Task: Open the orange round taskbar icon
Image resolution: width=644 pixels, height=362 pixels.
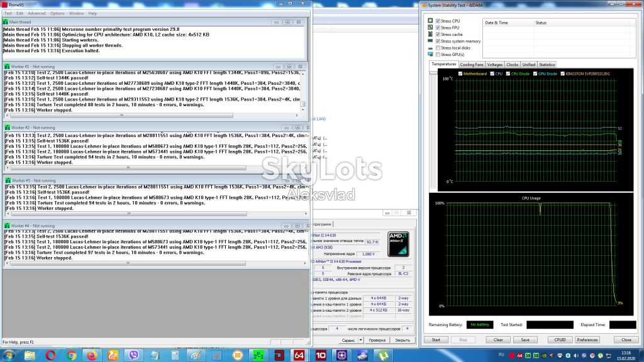Action: pyautogui.click(x=237, y=355)
